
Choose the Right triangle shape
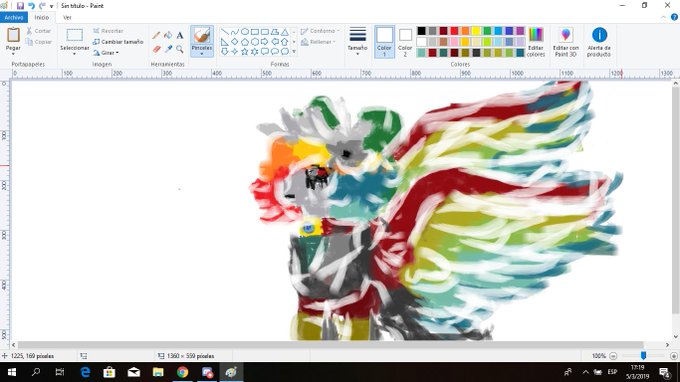pos(225,42)
